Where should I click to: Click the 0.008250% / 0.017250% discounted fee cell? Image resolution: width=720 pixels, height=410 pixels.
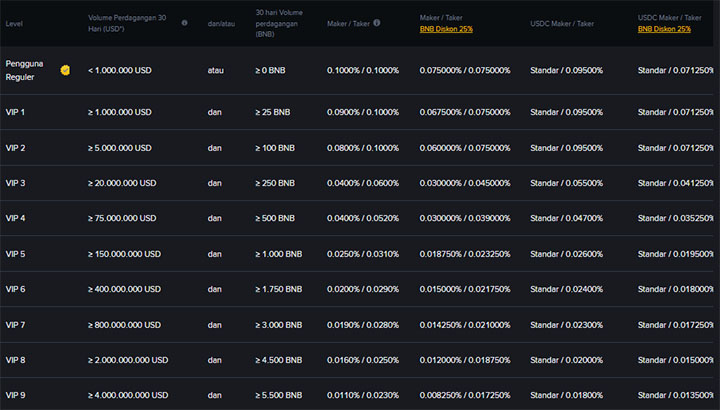point(465,395)
